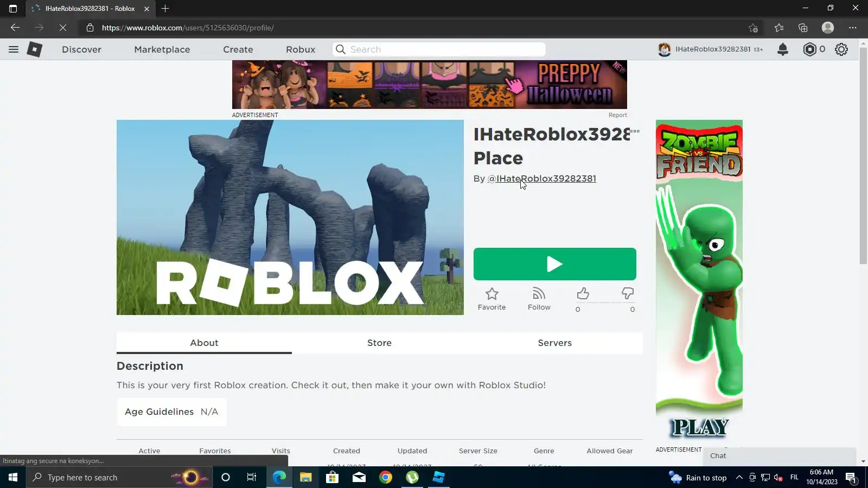Open the notifications bell in Roblox header
Screen dimensions: 868x488
pos(782,49)
